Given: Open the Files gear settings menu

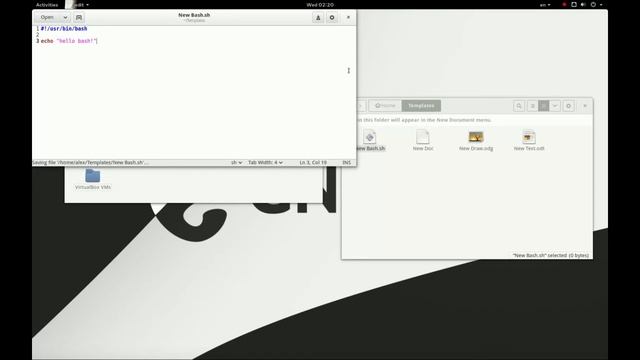Looking at the screenshot, I should pyautogui.click(x=569, y=106).
